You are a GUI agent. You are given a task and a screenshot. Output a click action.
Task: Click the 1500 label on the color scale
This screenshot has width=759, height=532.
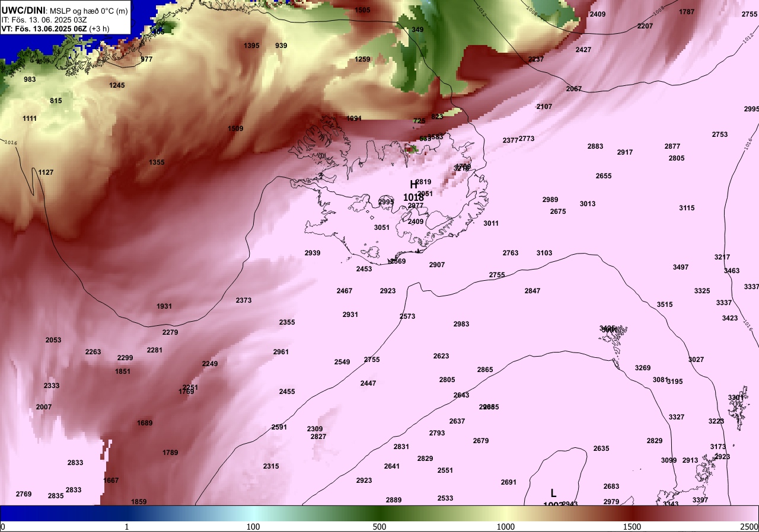[x=632, y=527]
